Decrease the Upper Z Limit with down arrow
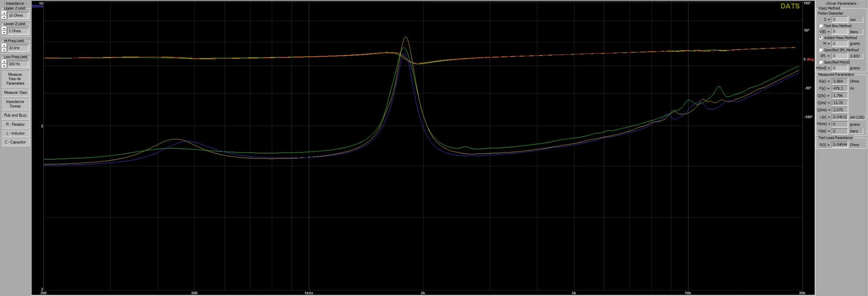868x296 pixels. (4, 17)
